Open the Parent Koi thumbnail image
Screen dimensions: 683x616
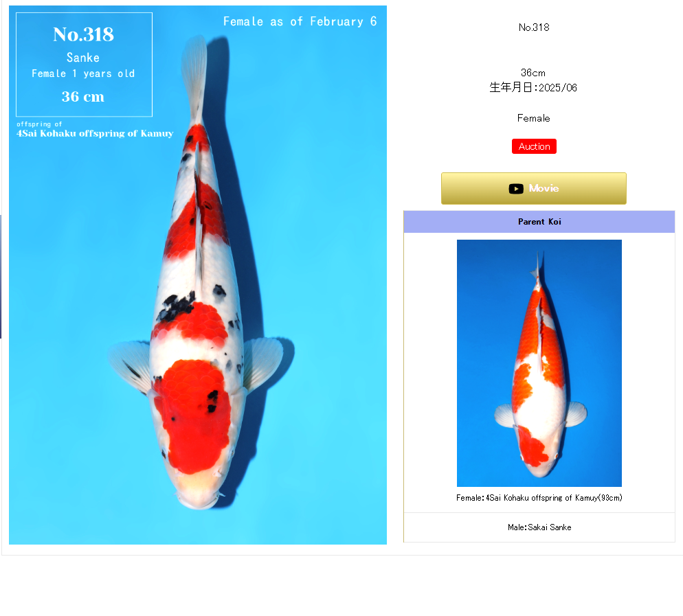539,363
